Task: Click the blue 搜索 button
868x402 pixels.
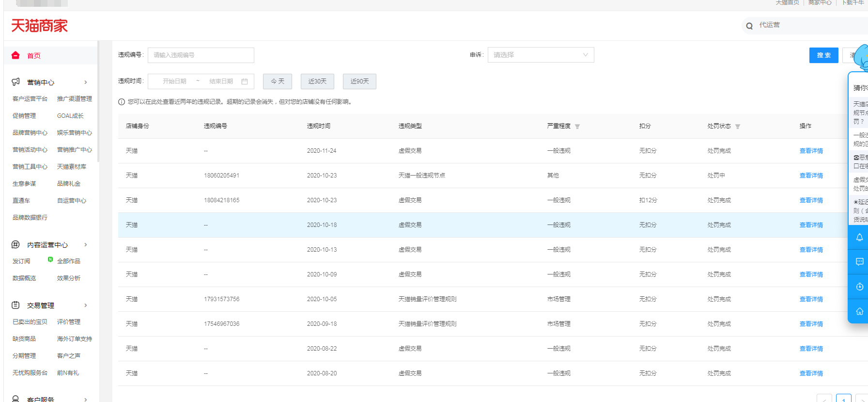Action: [x=823, y=55]
